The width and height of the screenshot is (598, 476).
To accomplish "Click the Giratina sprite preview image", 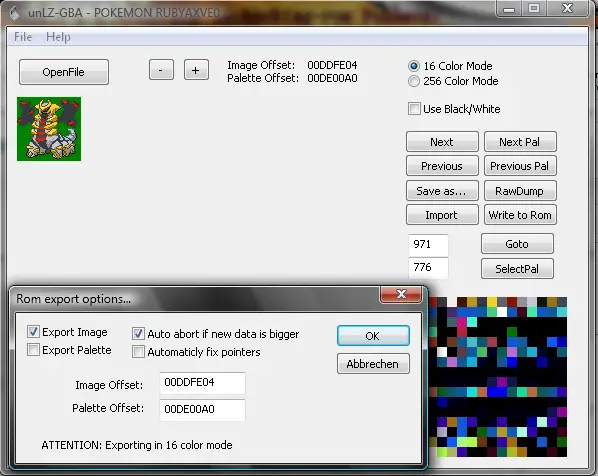I will (49, 129).
